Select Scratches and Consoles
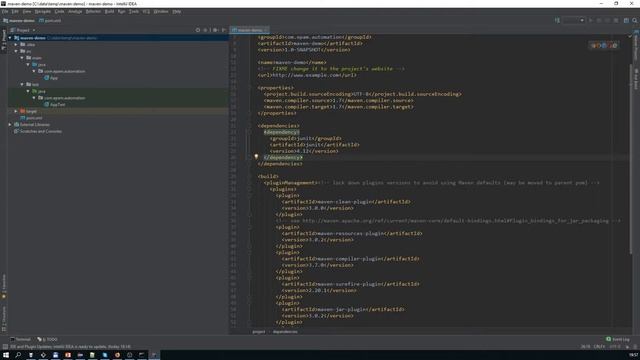640x360 pixels. 38,131
